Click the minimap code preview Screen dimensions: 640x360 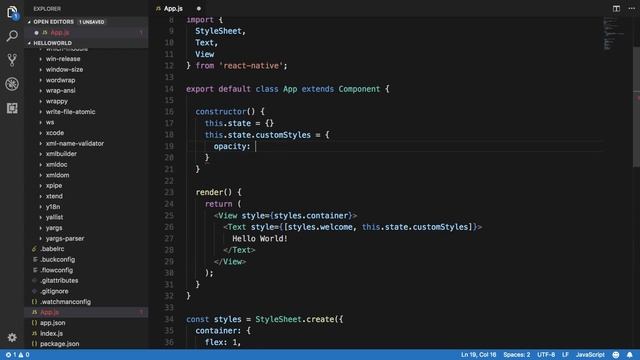point(613,33)
